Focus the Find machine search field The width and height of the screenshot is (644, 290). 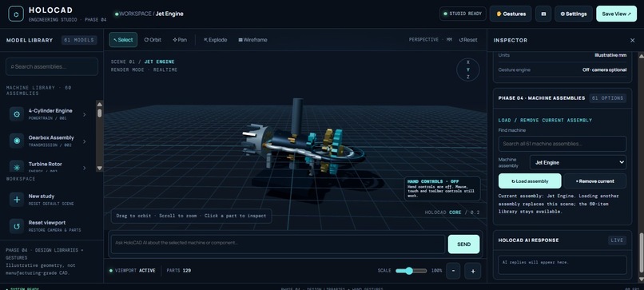click(x=563, y=144)
